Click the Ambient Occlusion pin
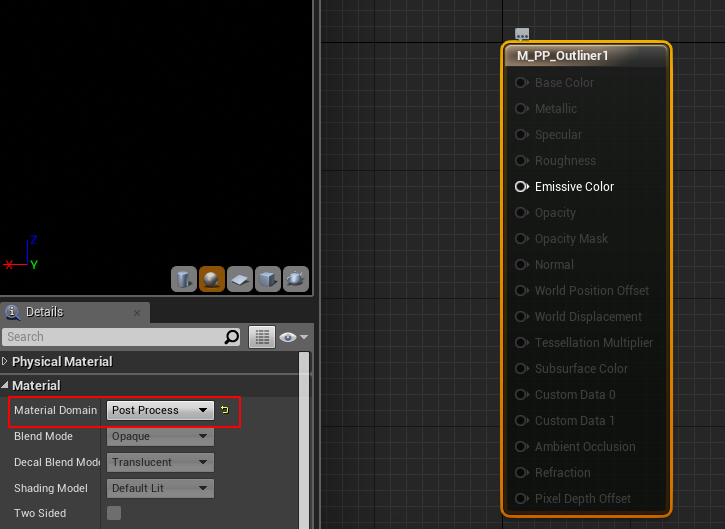 [x=522, y=446]
